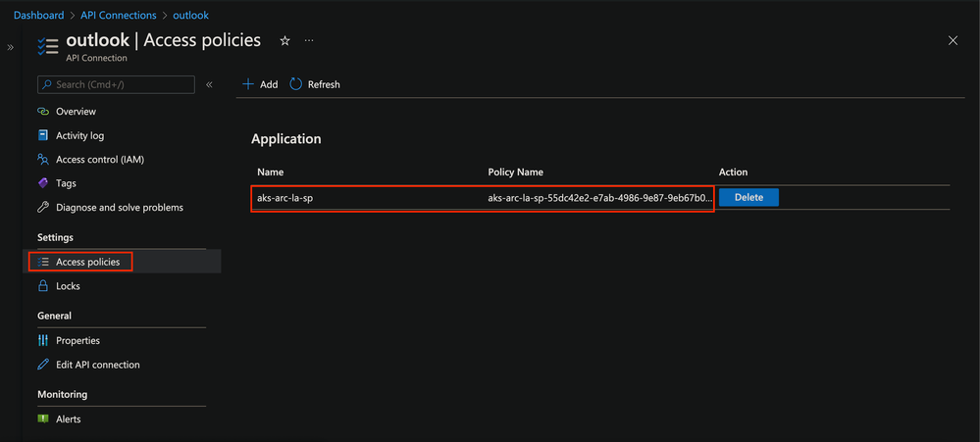Click the Refresh label in toolbar
This screenshot has height=442, width=980.
pyautogui.click(x=324, y=84)
